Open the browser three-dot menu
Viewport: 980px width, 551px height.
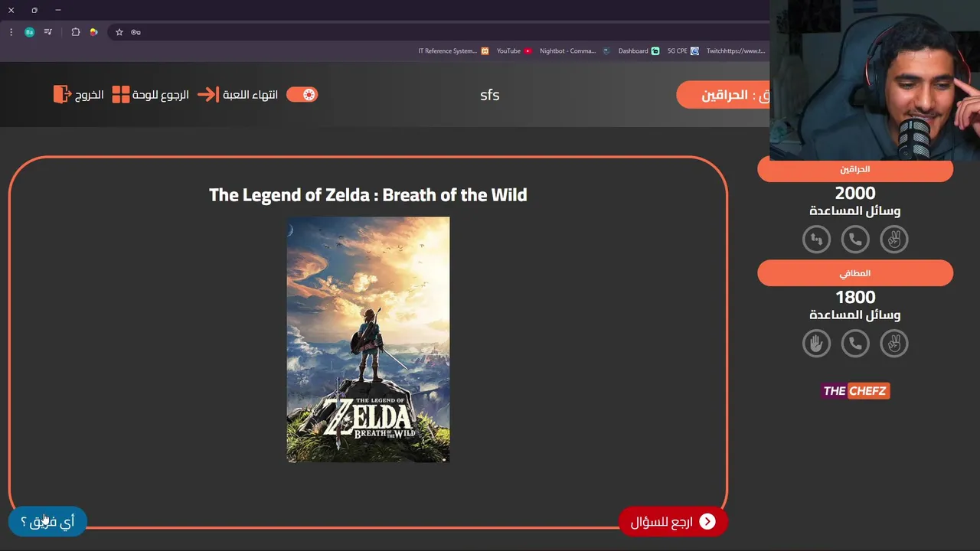11,32
